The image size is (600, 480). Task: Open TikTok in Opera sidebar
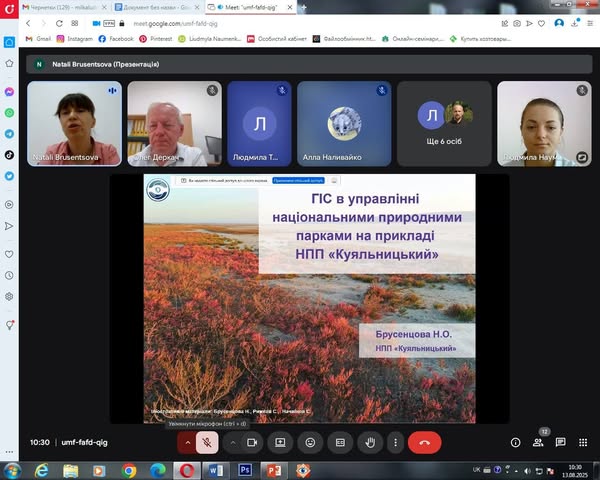click(9, 155)
